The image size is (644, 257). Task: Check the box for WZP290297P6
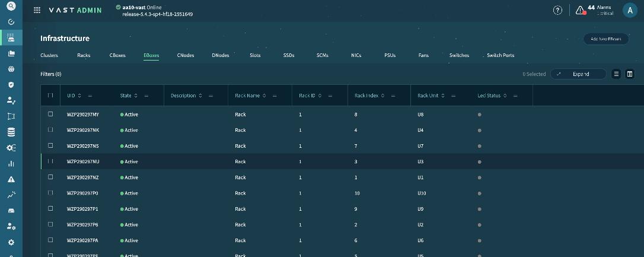pyautogui.click(x=50, y=224)
